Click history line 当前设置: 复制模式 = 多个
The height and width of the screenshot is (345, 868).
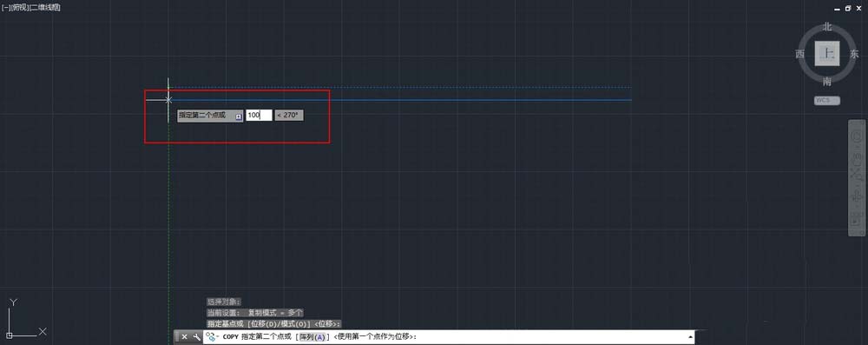tap(254, 313)
